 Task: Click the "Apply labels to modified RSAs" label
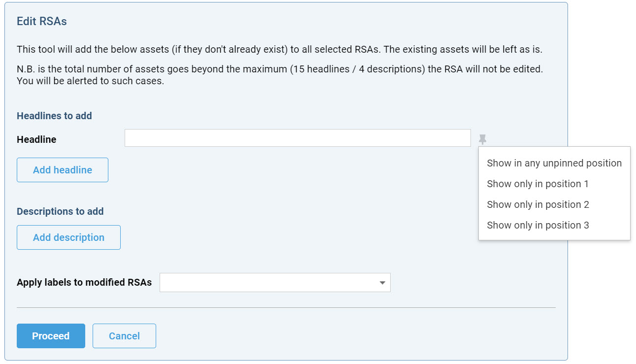(84, 283)
